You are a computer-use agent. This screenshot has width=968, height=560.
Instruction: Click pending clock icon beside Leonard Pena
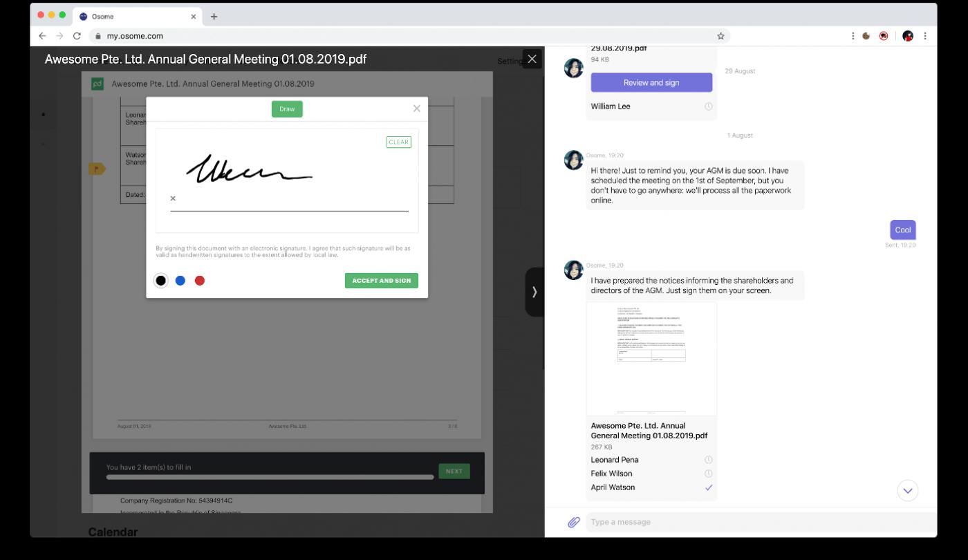pyautogui.click(x=709, y=460)
